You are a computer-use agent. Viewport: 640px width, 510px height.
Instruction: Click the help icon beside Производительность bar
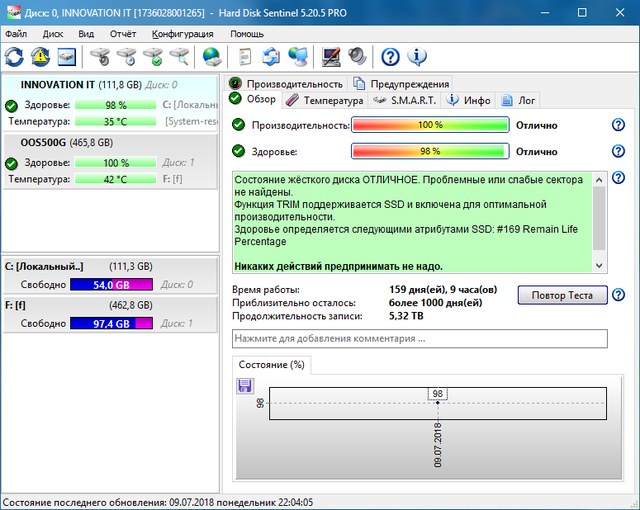pyautogui.click(x=618, y=125)
